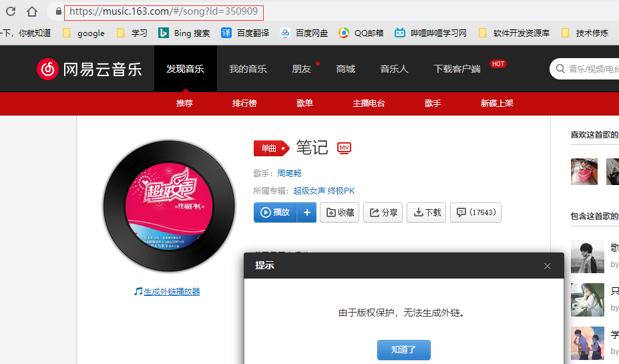Click the 网易云音乐 logo
This screenshot has width=619, height=364.
click(x=89, y=69)
